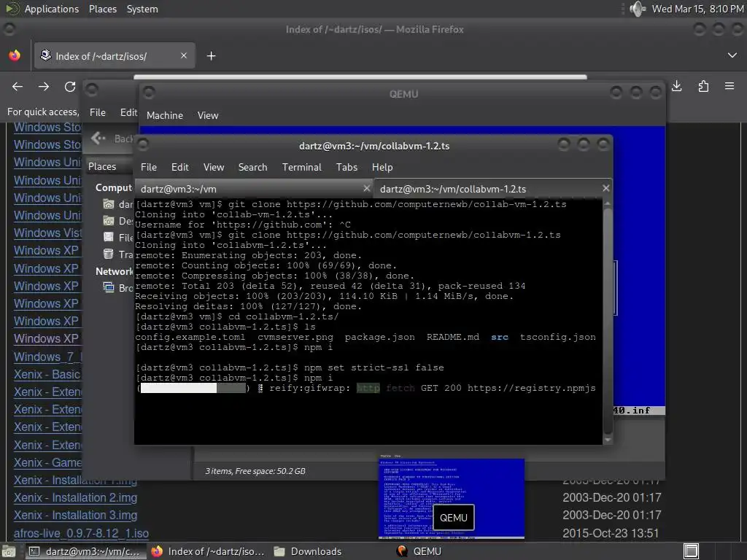Open terminal View menu

[x=214, y=167]
